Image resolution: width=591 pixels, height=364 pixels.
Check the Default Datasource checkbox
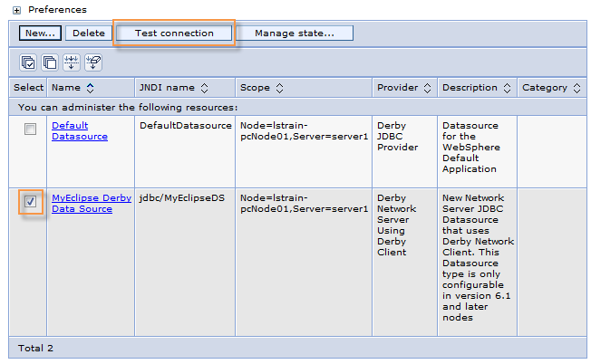(30, 130)
